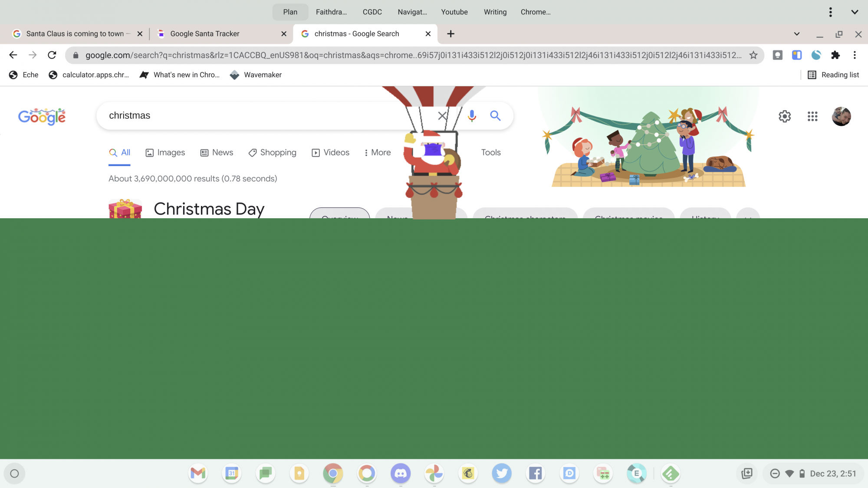Image resolution: width=868 pixels, height=488 pixels.
Task: Activate voice search with the microphone icon
Action: click(x=471, y=115)
